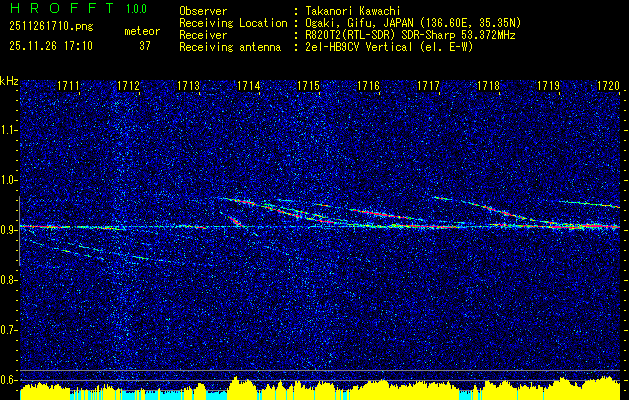Click the 2el-HB9CV Vertical antenna text
The height and width of the screenshot is (400, 629).
pos(389,47)
